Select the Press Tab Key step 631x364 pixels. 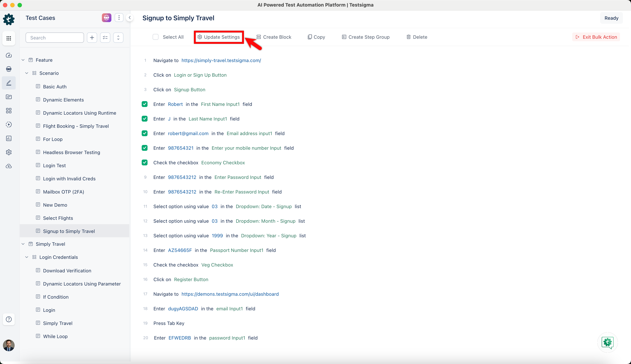[169, 323]
